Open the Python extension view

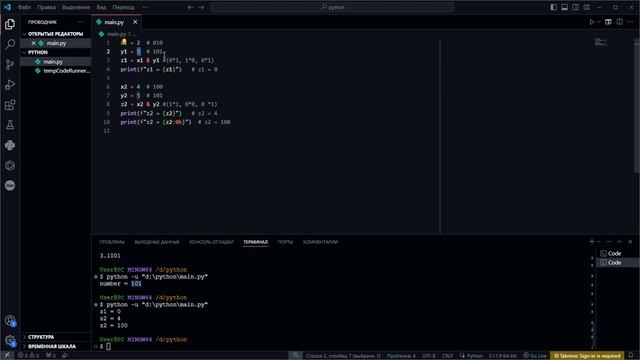click(x=10, y=145)
